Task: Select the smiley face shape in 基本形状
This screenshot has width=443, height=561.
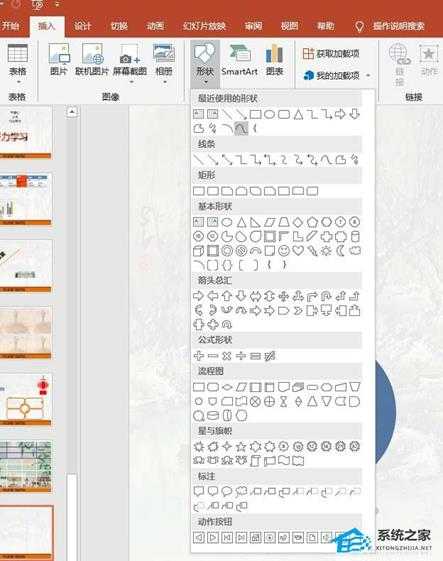Action: 284,250
